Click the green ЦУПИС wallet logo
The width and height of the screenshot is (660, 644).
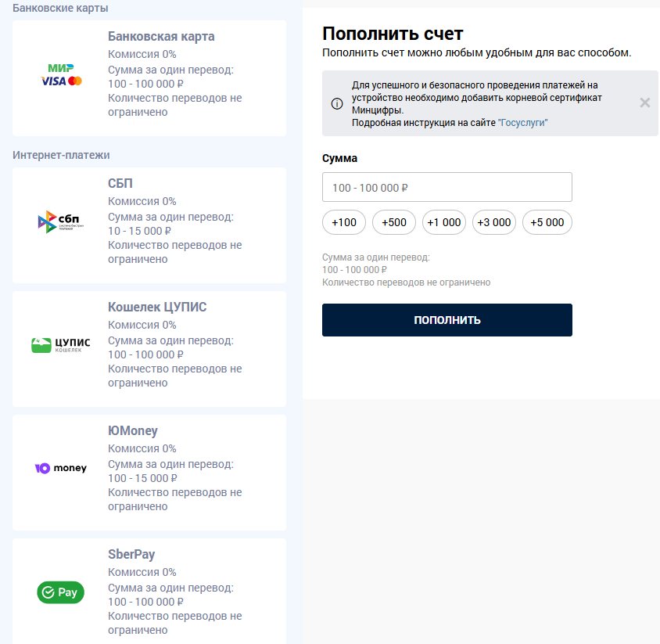click(x=61, y=345)
